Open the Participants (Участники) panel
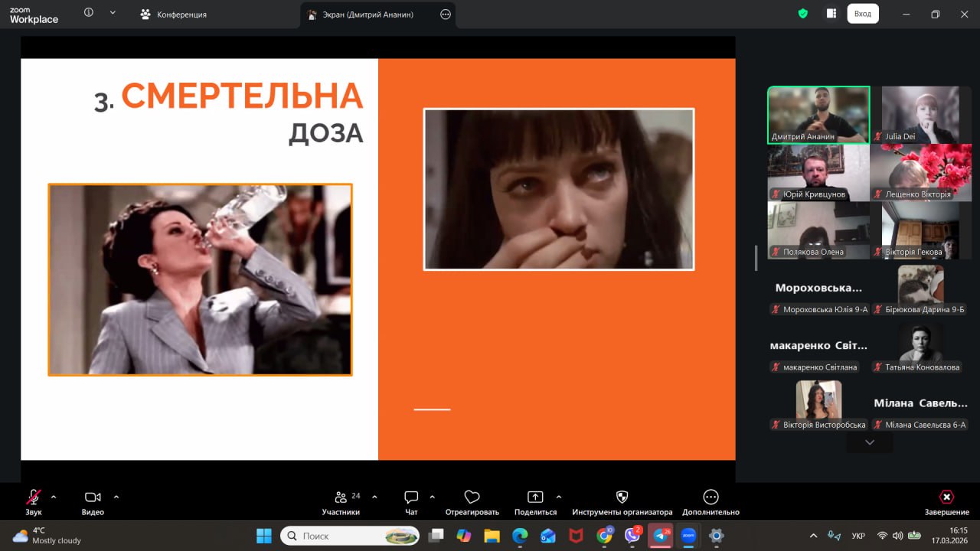 341,498
